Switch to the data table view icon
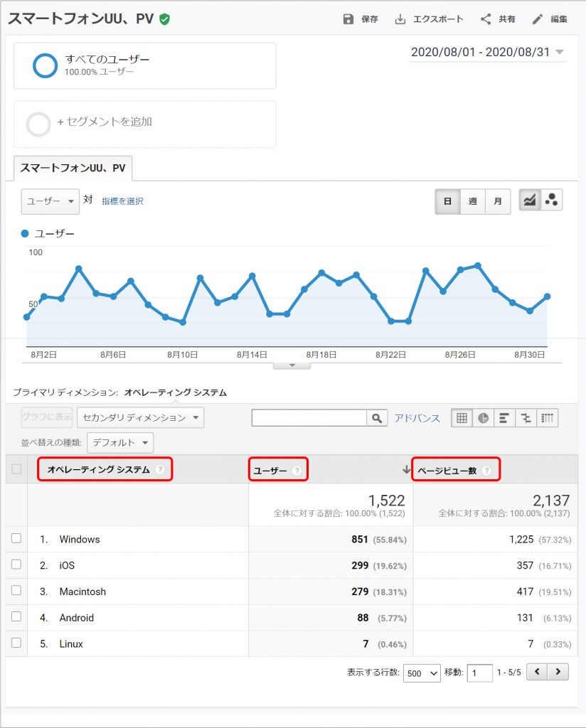 click(462, 418)
